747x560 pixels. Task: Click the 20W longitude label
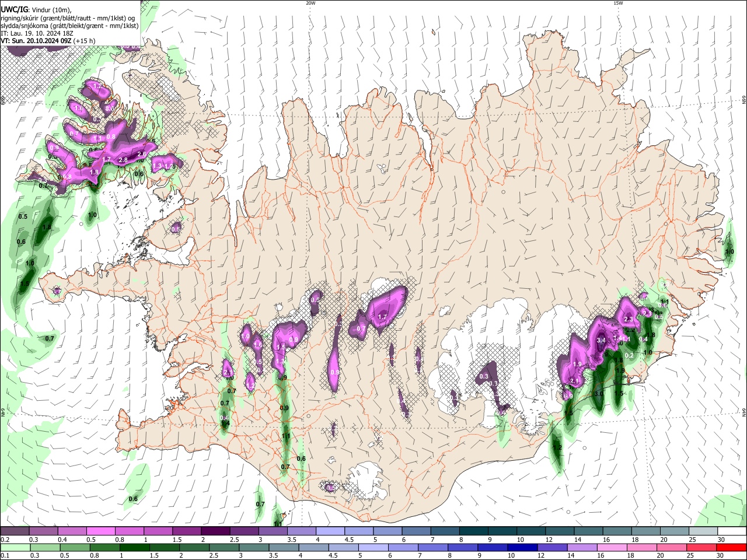tap(310, 3)
